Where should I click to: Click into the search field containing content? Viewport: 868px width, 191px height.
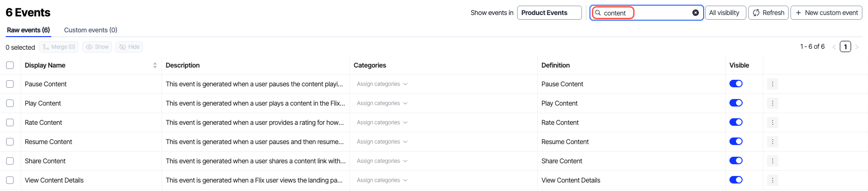tap(647, 13)
